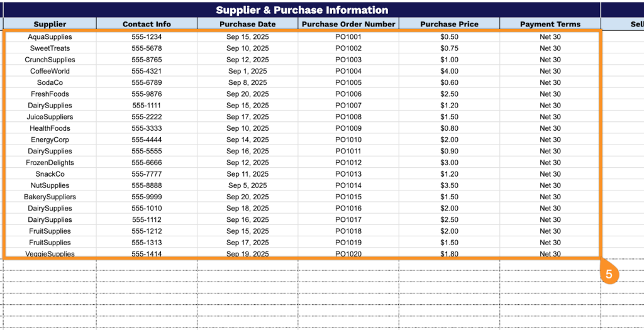Select the Sep 5, 2025 purchase date cell
The image size is (644, 330).
247,185
